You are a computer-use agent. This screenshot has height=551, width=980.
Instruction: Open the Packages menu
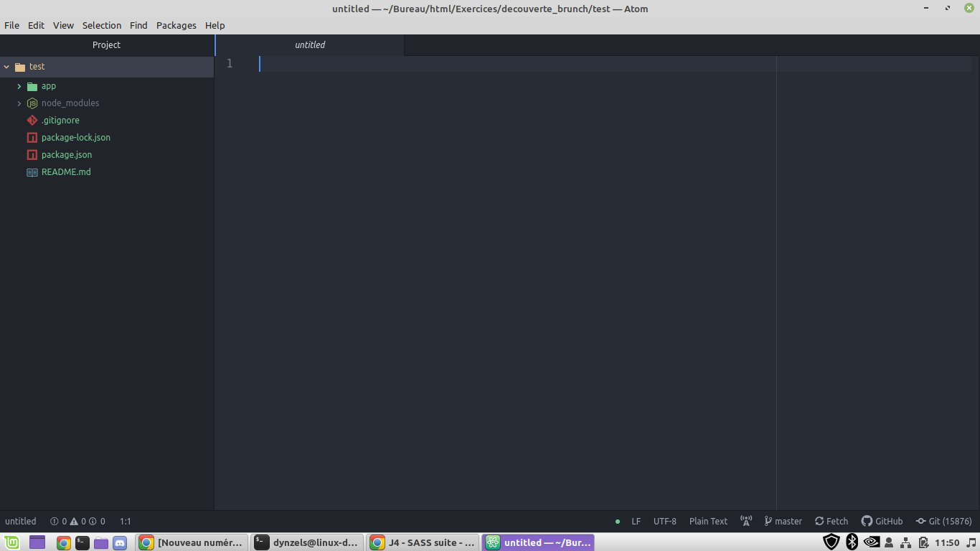tap(176, 25)
